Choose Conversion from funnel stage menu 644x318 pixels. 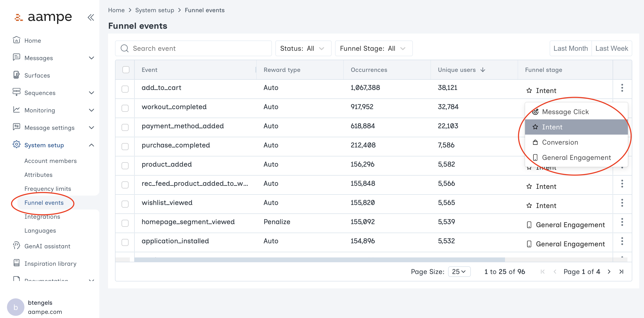(576, 142)
